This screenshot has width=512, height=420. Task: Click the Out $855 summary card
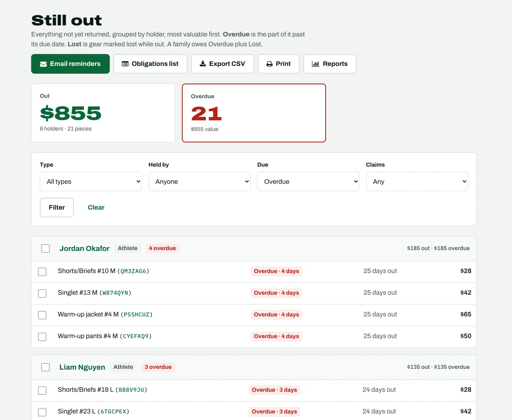pyautogui.click(x=103, y=113)
